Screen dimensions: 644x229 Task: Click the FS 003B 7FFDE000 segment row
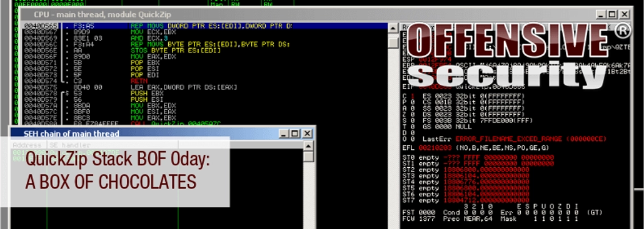477,121
